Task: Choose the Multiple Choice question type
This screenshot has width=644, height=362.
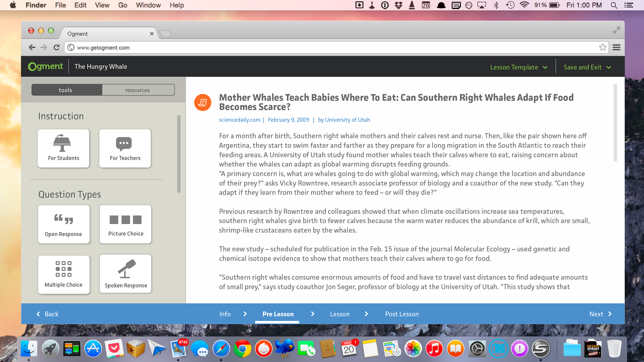Action: [64, 274]
